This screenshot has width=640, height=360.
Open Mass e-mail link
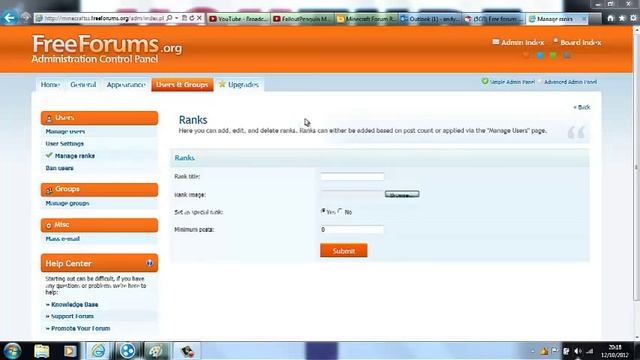coord(62,239)
